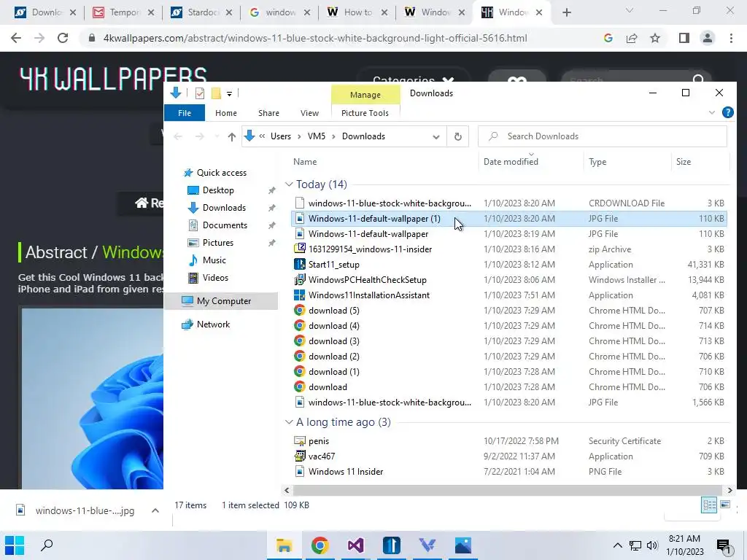Image resolution: width=747 pixels, height=560 pixels.
Task: Click the Chrome share page icon
Action: [632, 38]
